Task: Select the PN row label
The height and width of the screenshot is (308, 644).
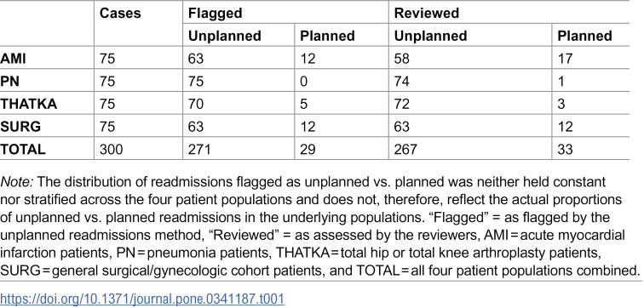Action: 10,81
